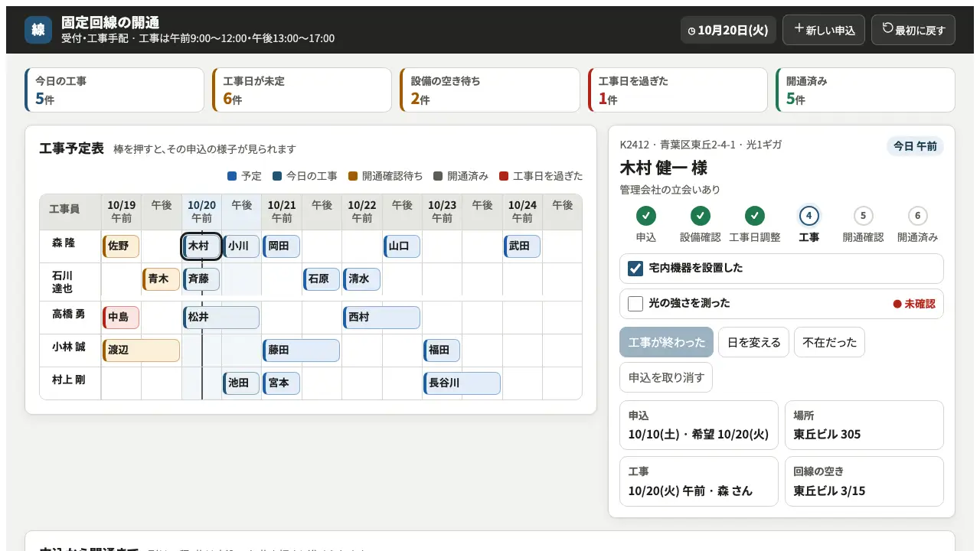This screenshot has height=551, width=980.
Task: Select step 5 開通確認 circle
Action: pyautogui.click(x=864, y=216)
